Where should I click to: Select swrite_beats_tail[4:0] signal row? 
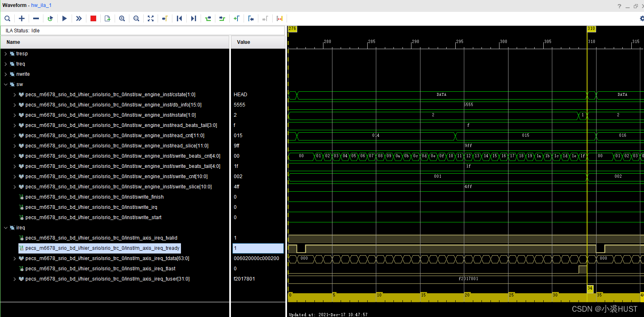(x=123, y=166)
